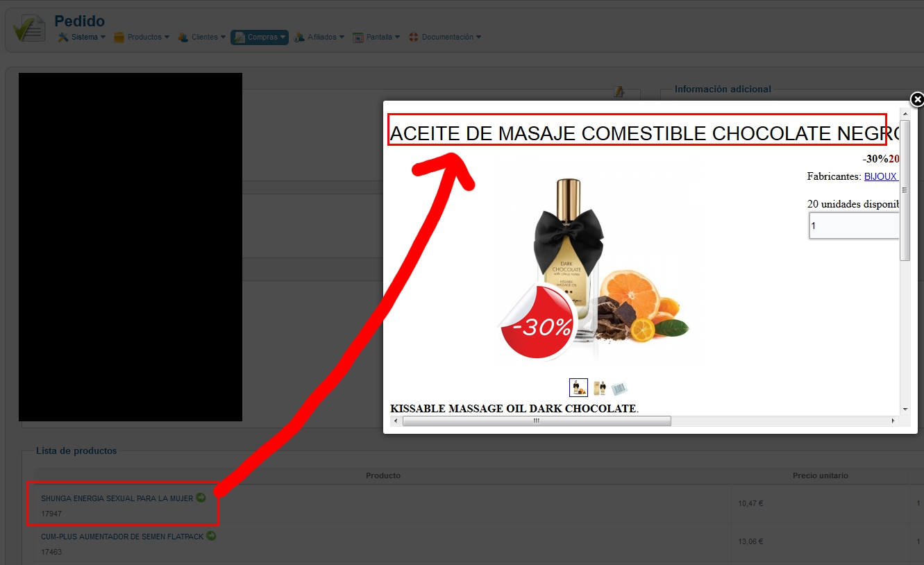Click the edit order pencil icon

619,92
